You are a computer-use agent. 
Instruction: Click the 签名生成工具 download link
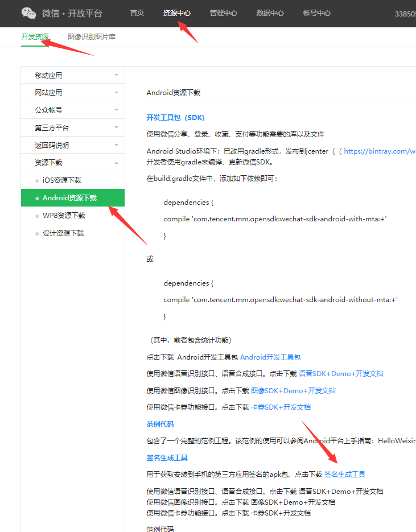click(x=345, y=474)
